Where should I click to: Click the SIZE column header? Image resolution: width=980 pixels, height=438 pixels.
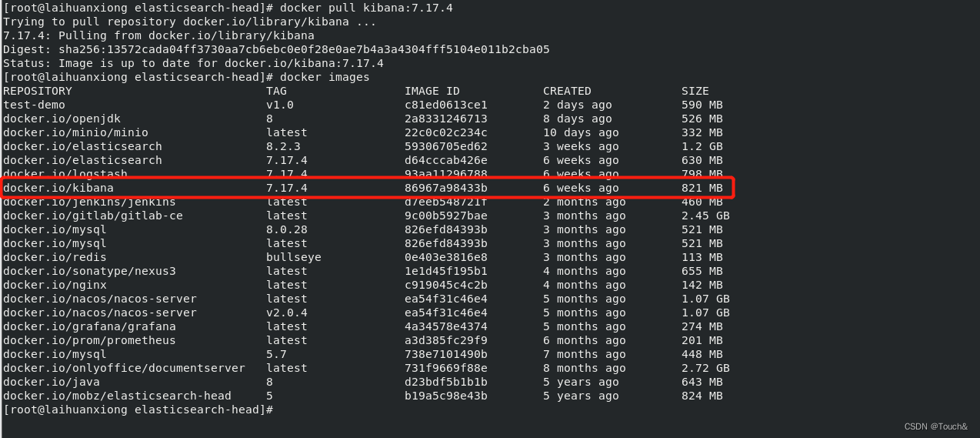[x=695, y=91]
